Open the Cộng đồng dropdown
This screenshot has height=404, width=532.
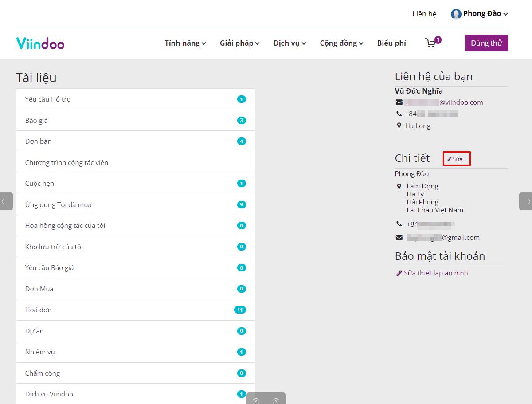click(342, 43)
